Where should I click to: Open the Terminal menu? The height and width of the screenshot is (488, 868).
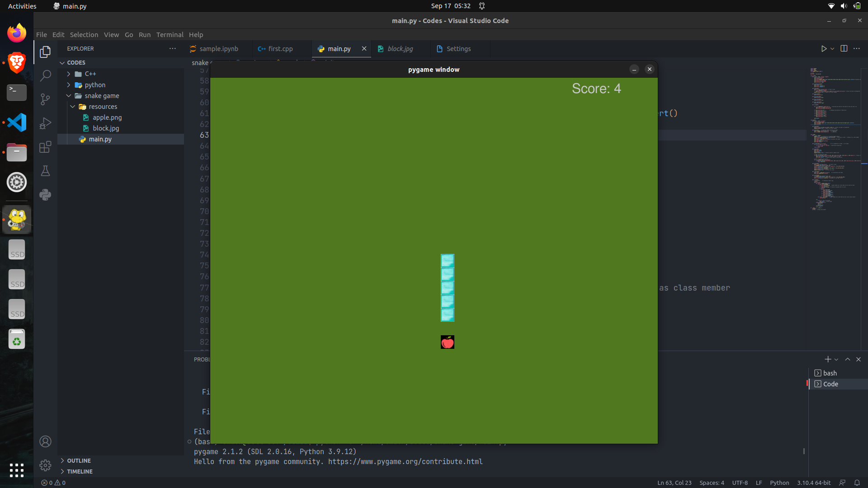[170, 34]
